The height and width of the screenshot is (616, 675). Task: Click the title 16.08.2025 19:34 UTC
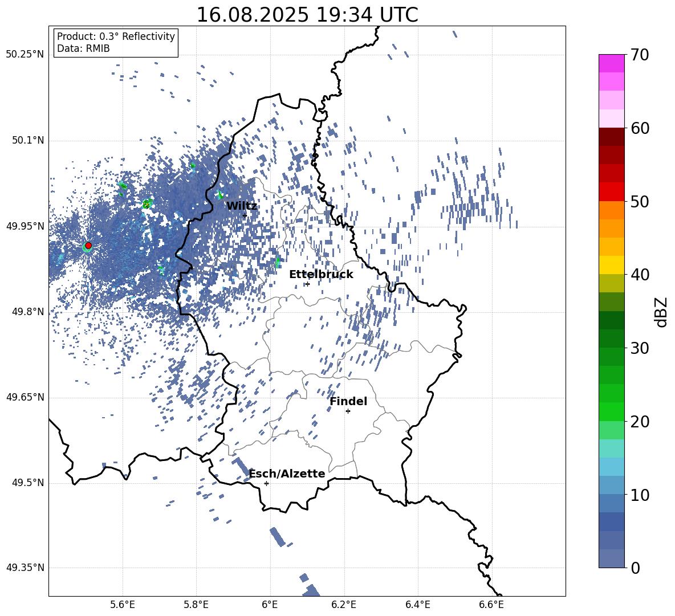click(x=307, y=15)
